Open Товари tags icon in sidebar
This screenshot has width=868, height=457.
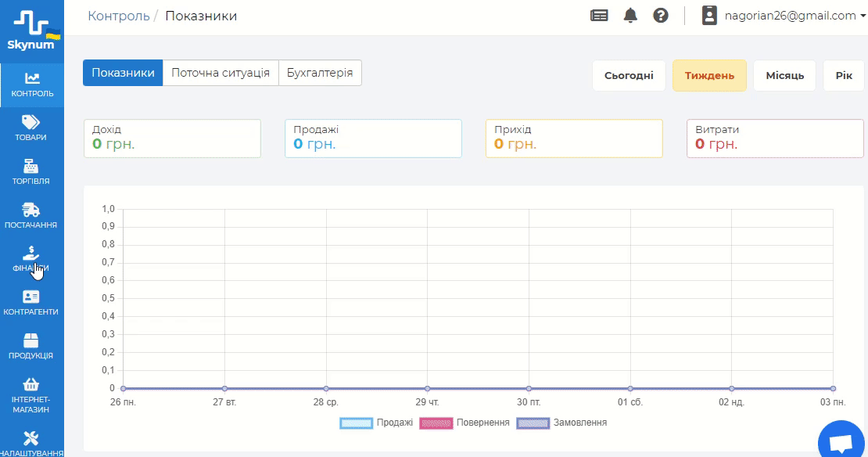[x=31, y=122]
